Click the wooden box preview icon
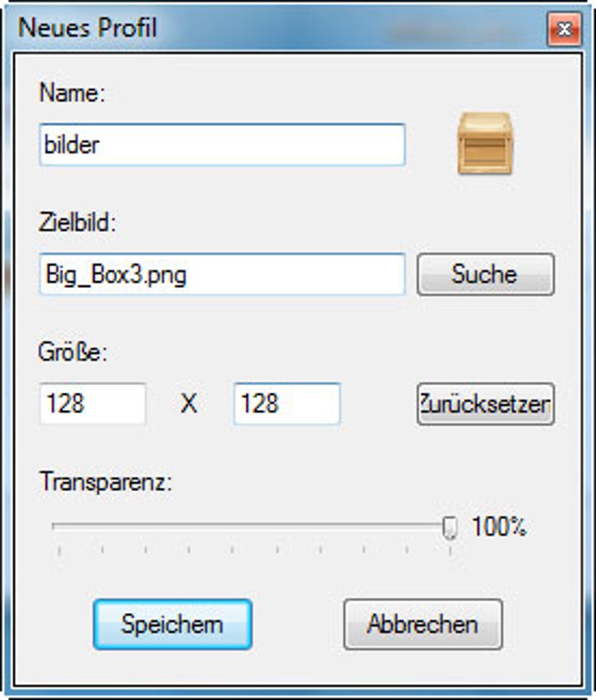This screenshot has width=596, height=700. pos(484,144)
